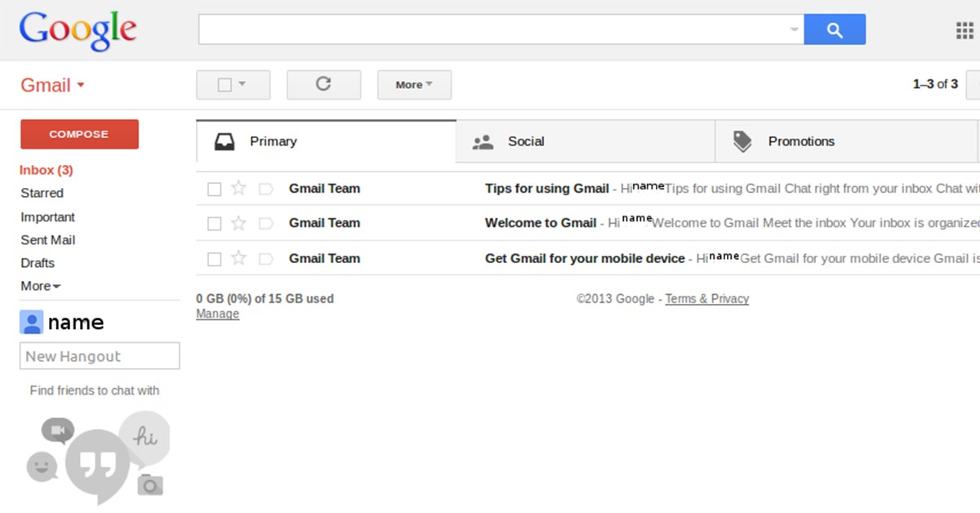
Task: Click the Compose button
Action: [x=79, y=134]
